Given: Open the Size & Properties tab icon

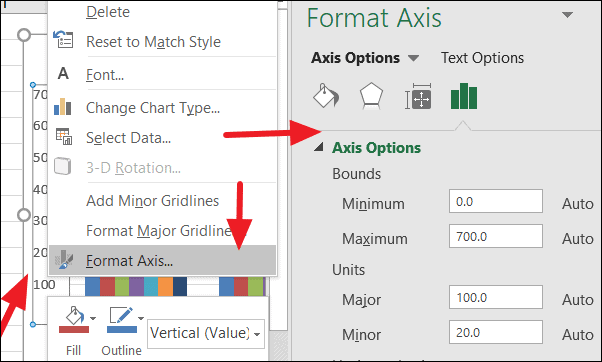Looking at the screenshot, I should point(418,96).
